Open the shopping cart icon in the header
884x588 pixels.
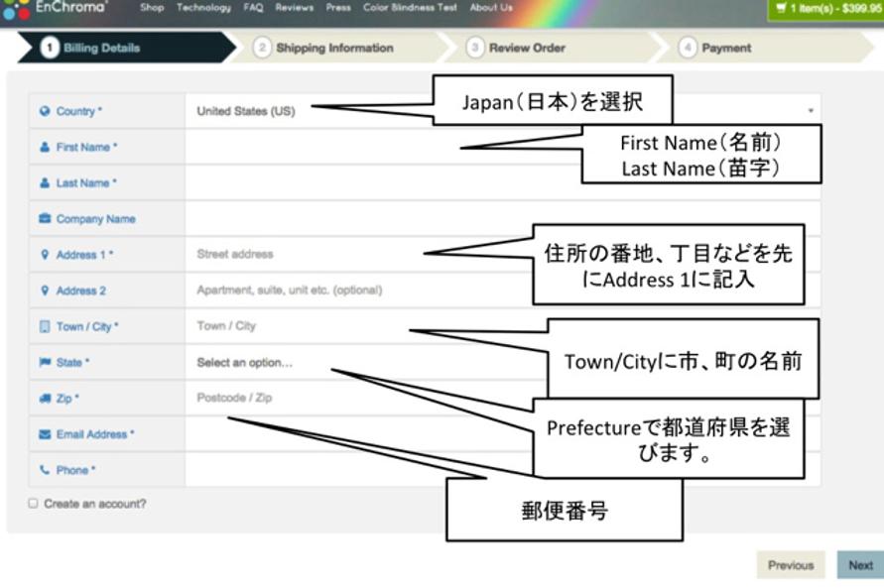[780, 8]
